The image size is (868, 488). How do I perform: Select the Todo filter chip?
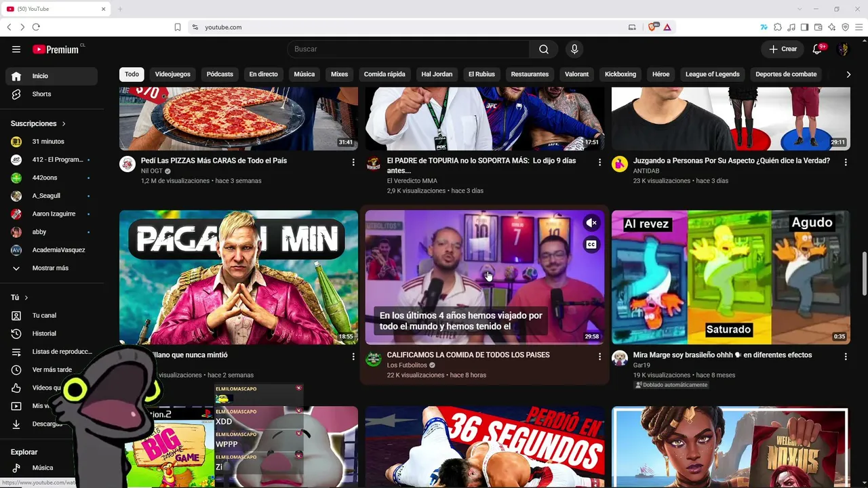coord(132,75)
